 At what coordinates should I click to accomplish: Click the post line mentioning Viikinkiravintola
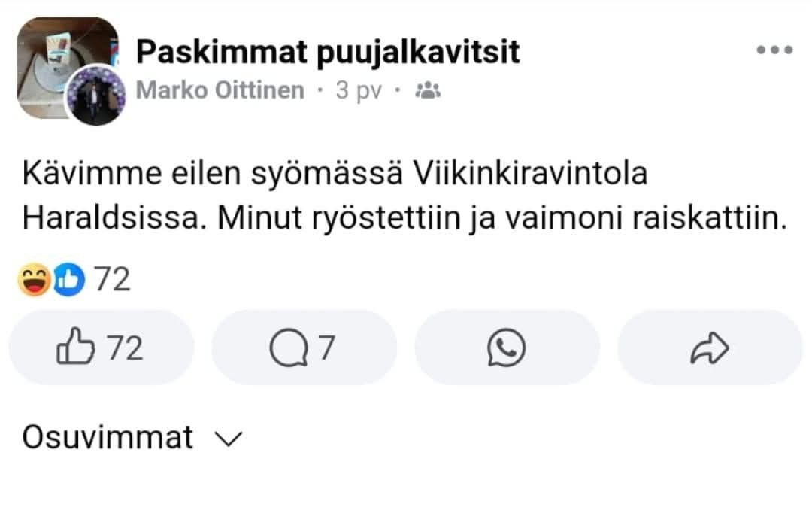click(335, 175)
